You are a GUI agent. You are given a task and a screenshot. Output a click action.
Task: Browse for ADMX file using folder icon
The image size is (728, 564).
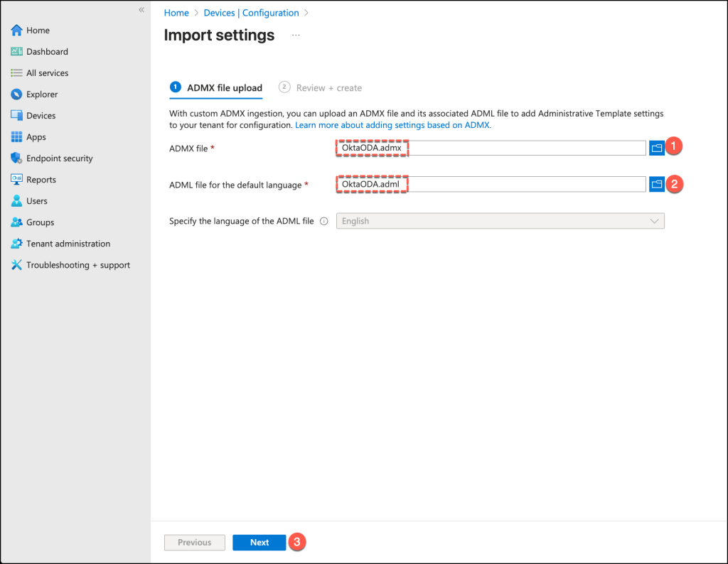656,148
